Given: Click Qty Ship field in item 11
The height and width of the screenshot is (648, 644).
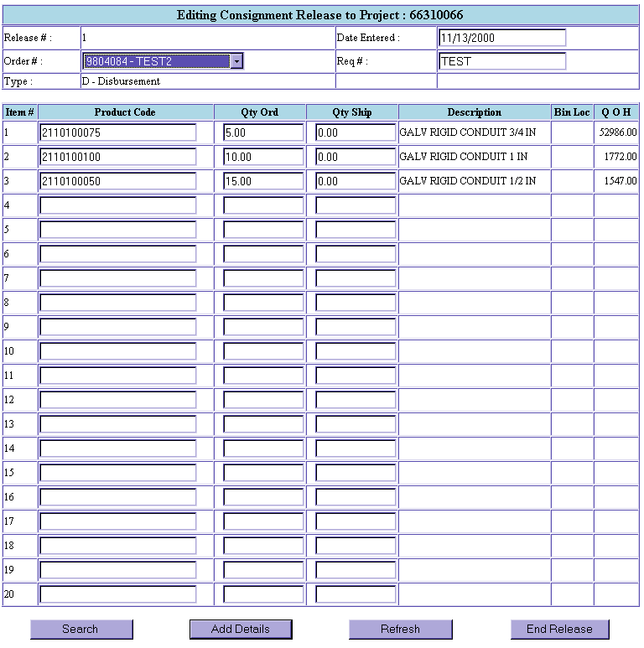Looking at the screenshot, I should pyautogui.click(x=356, y=376).
